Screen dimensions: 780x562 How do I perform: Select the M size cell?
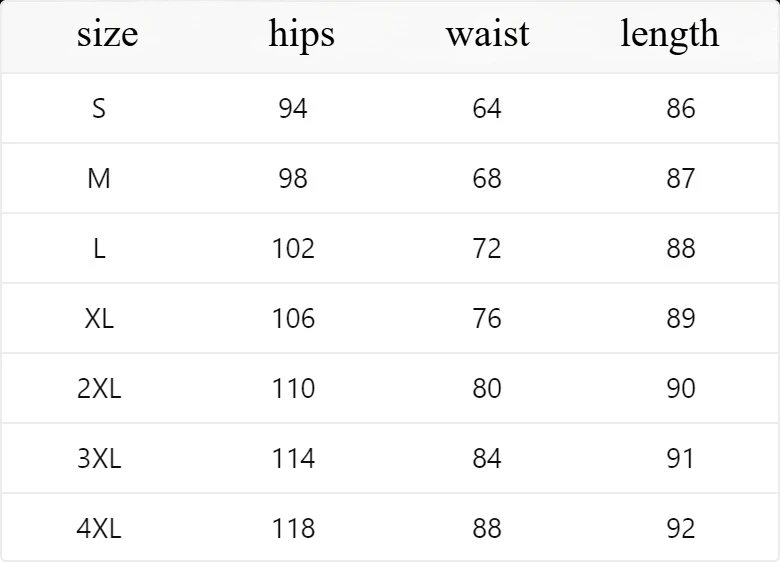pos(98,178)
